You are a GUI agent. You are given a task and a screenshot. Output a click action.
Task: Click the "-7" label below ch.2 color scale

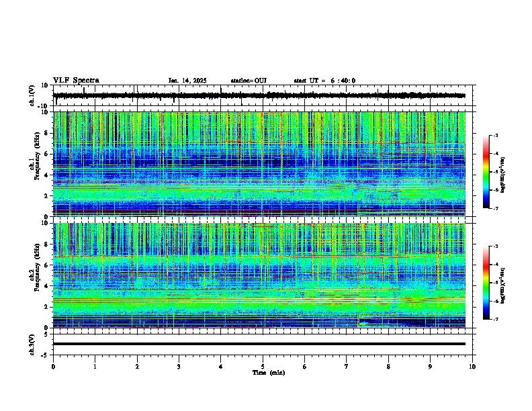[495, 320]
